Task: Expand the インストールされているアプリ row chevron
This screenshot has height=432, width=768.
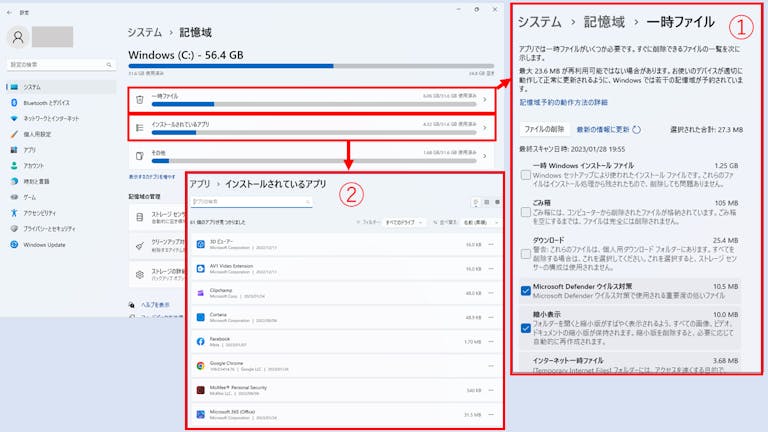Action: pyautogui.click(x=484, y=128)
